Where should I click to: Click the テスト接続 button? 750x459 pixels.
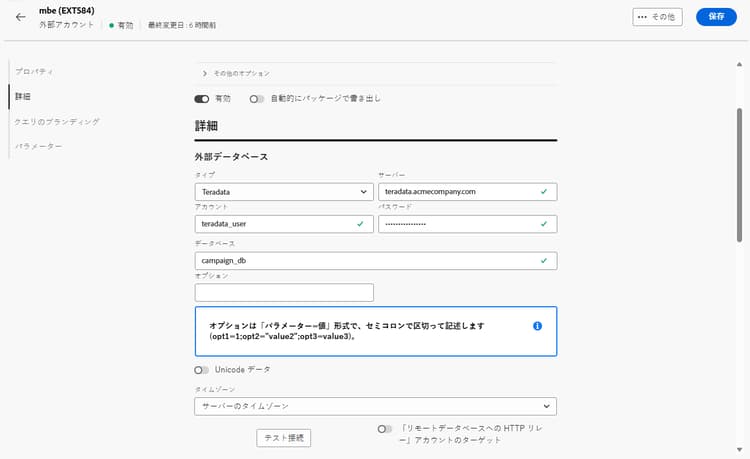[x=284, y=438]
